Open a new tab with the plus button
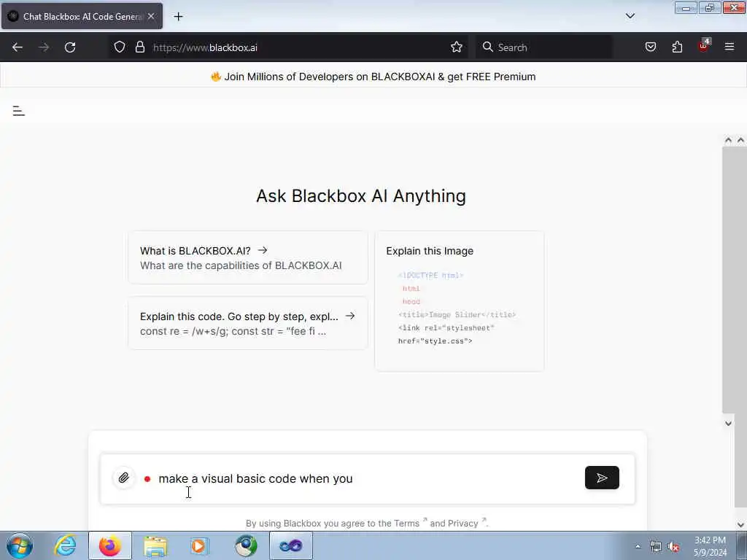747x560 pixels. pos(178,17)
